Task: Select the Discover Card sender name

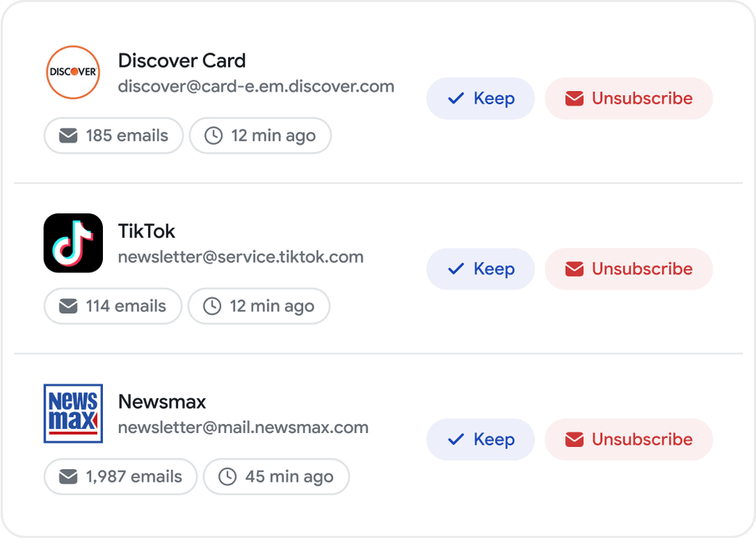Action: tap(182, 61)
